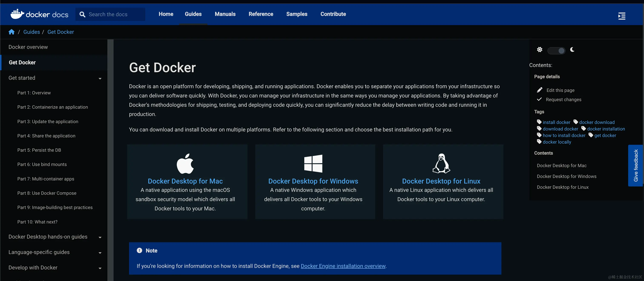The width and height of the screenshot is (644, 281).
Task: Expand Develop with Docker section
Action: [100, 268]
